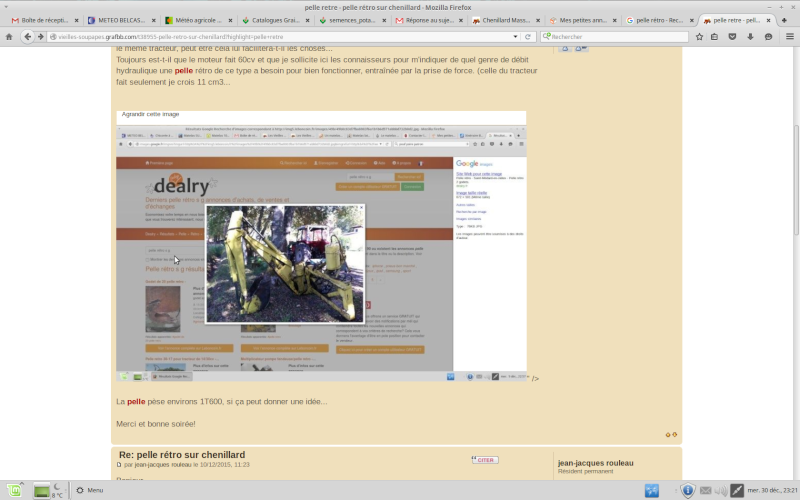
Task: Click the green monitor applet in taskbar
Action: coord(41,491)
